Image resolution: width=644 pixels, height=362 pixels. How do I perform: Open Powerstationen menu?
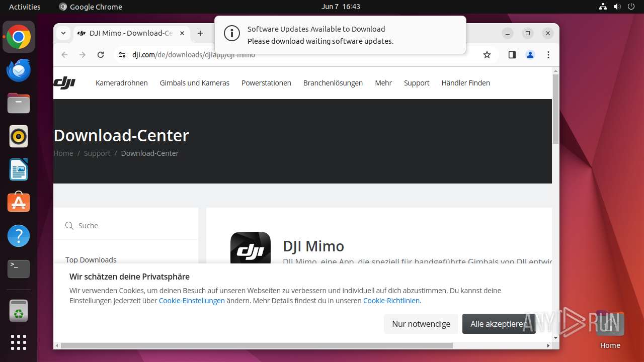pos(266,83)
